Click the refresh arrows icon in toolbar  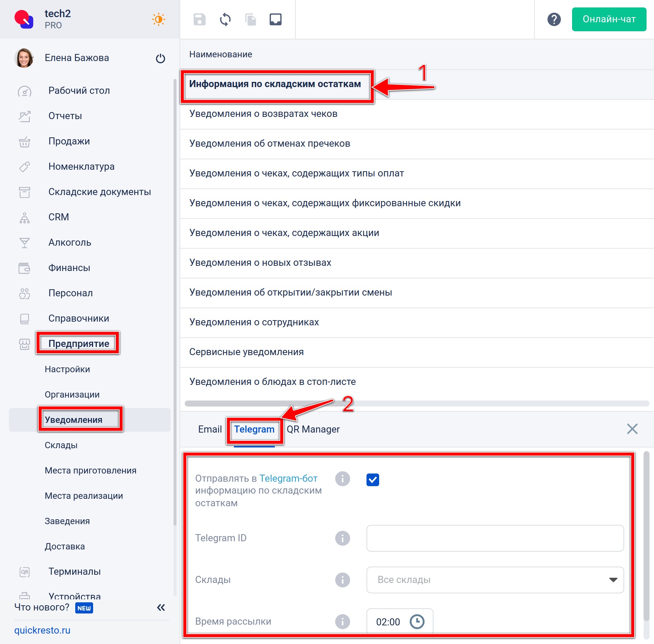pos(225,19)
